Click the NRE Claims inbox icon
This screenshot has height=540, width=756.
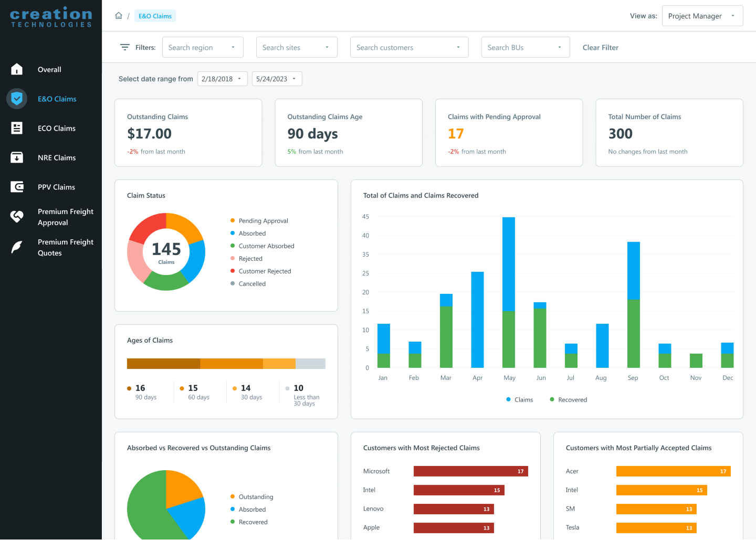tap(17, 157)
